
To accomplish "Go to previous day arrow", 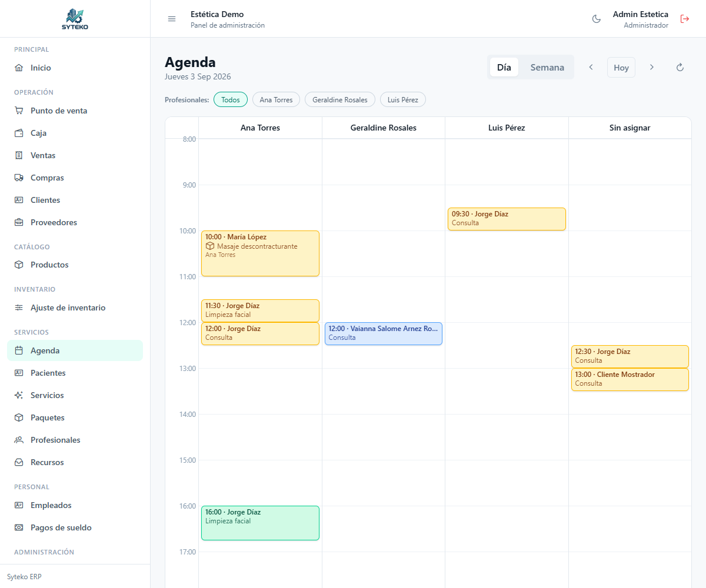I will pyautogui.click(x=591, y=67).
